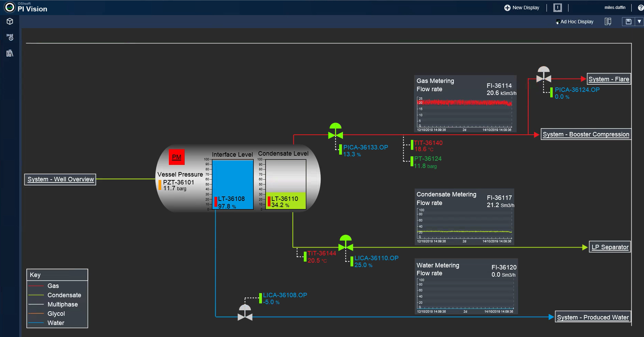Viewport: 644px width, 337px height.
Task: Select the Assets pane icon in sidebar
Action: 9,21
